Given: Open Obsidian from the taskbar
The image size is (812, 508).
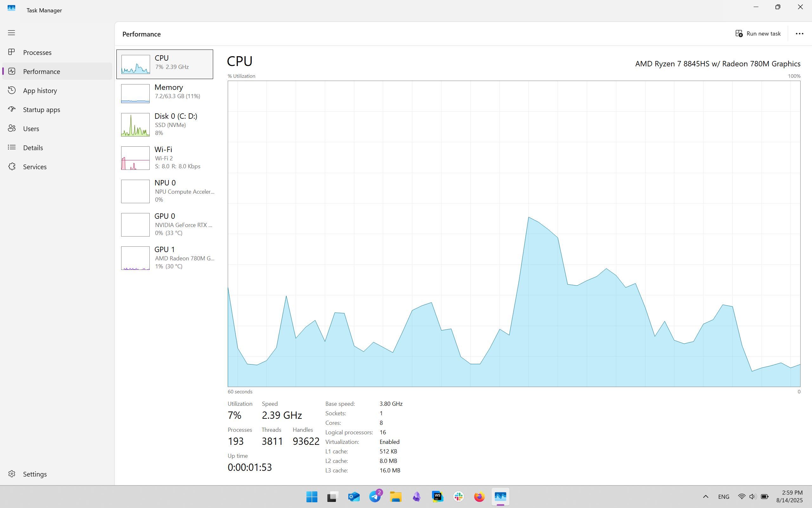Looking at the screenshot, I should tap(416, 497).
